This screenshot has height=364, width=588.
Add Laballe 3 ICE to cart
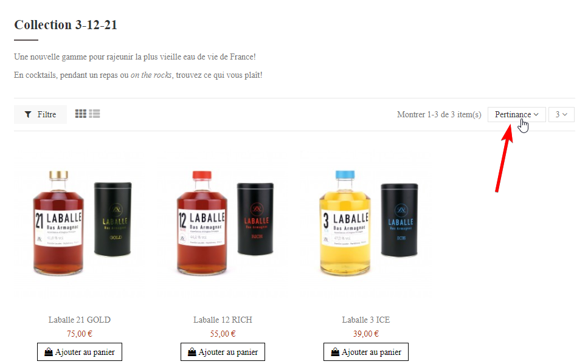(x=366, y=352)
